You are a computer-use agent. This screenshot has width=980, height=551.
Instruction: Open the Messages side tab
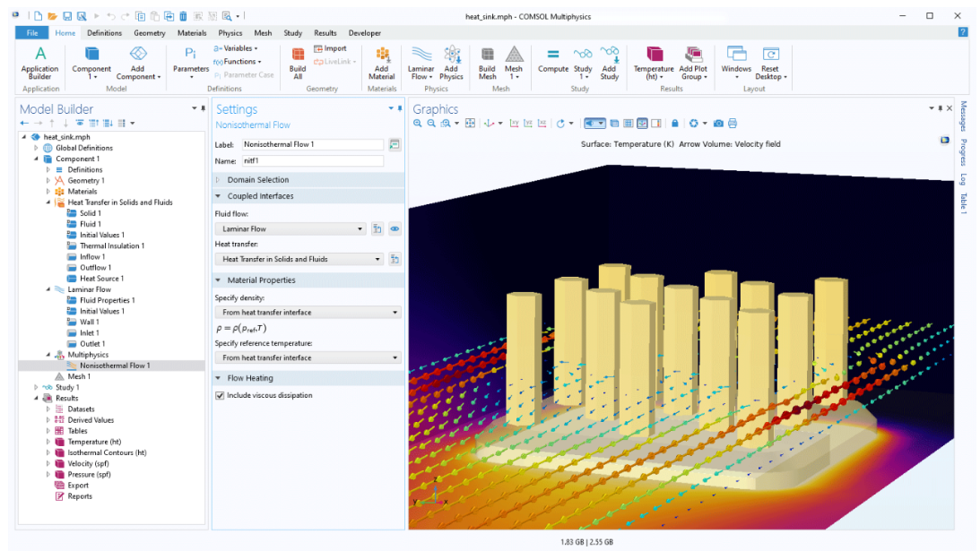[963, 116]
